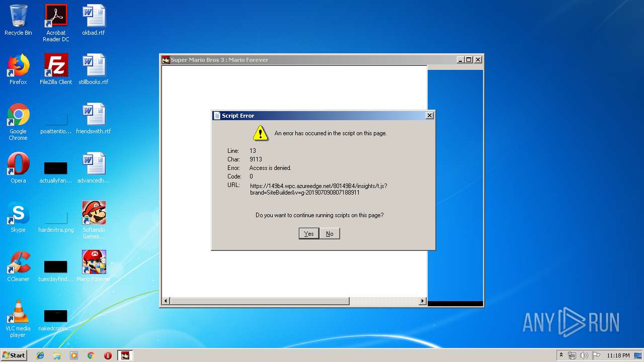Open Softendo Games shortcut
Screen dimensions: 644x362
point(94,220)
